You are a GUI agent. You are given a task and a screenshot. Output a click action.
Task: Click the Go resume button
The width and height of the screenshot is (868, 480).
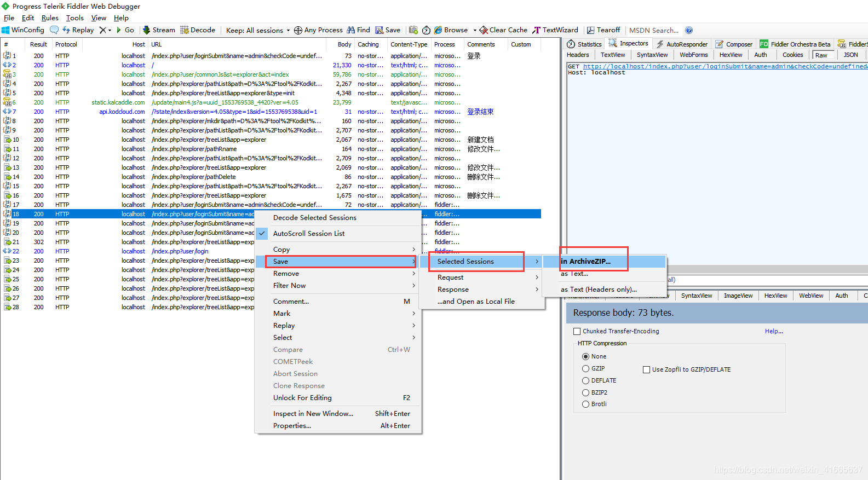point(125,30)
